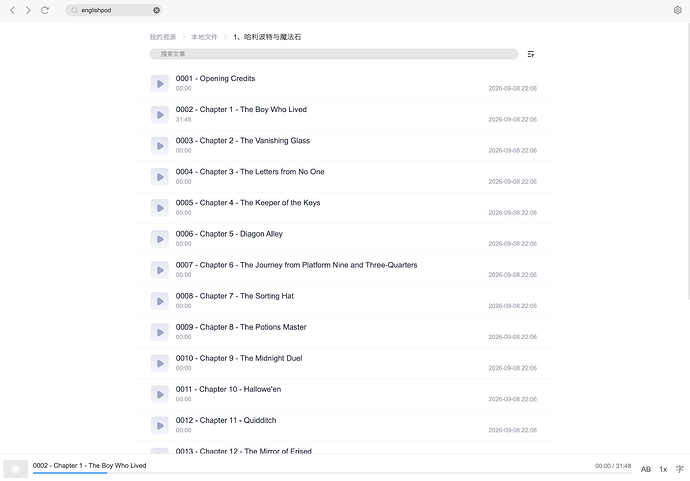
Task: Open title 0011 - Hallowe'en
Action: 228,389
